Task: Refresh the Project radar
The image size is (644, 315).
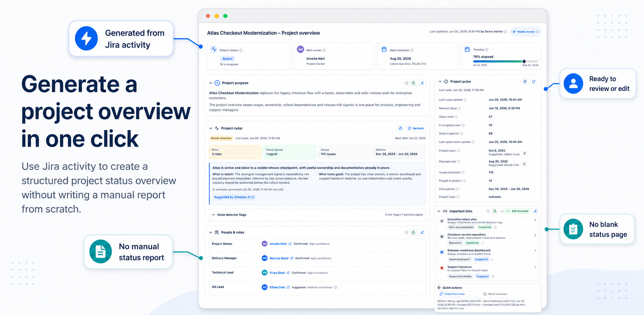Action: [416, 128]
